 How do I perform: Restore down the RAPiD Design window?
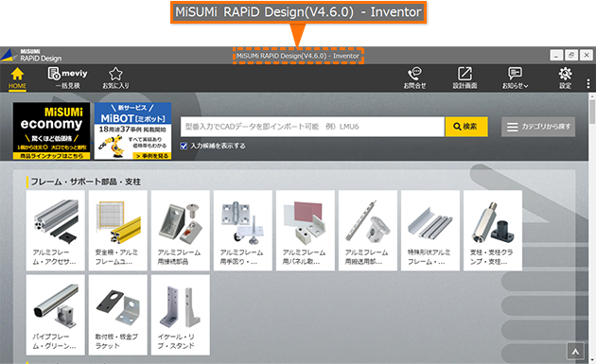[571, 55]
